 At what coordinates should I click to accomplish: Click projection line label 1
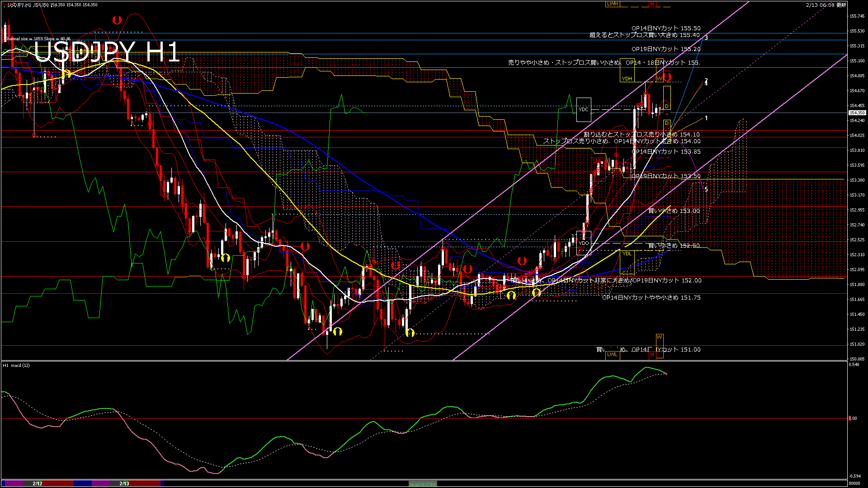pos(706,118)
